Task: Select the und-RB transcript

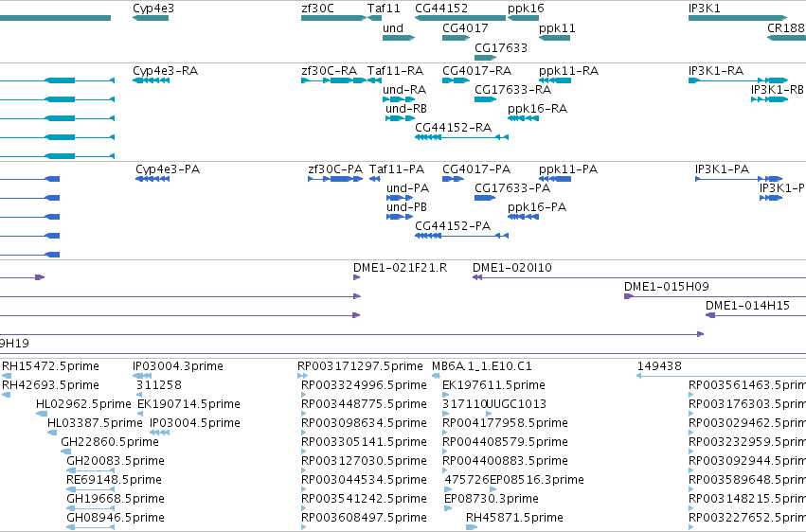Action: click(401, 118)
